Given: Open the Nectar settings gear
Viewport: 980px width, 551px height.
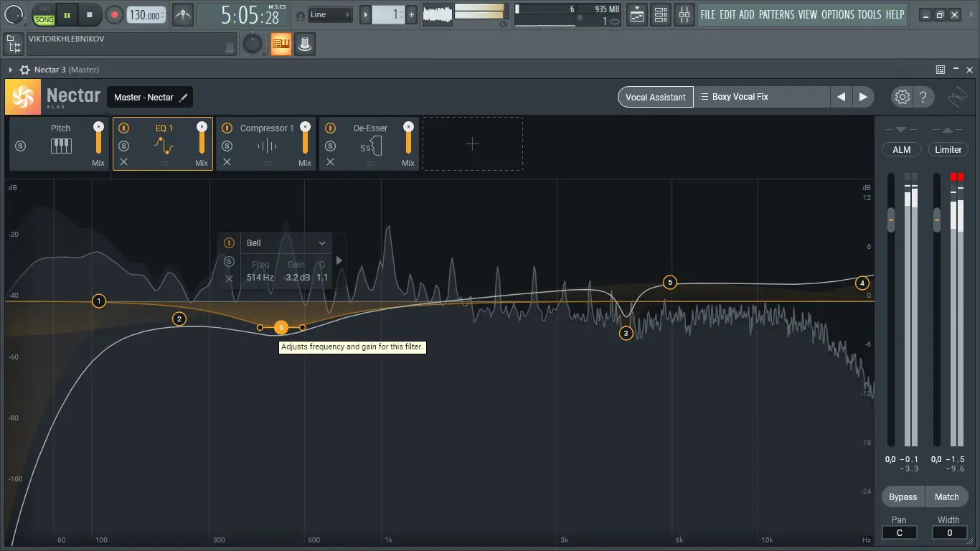Looking at the screenshot, I should click(x=902, y=97).
